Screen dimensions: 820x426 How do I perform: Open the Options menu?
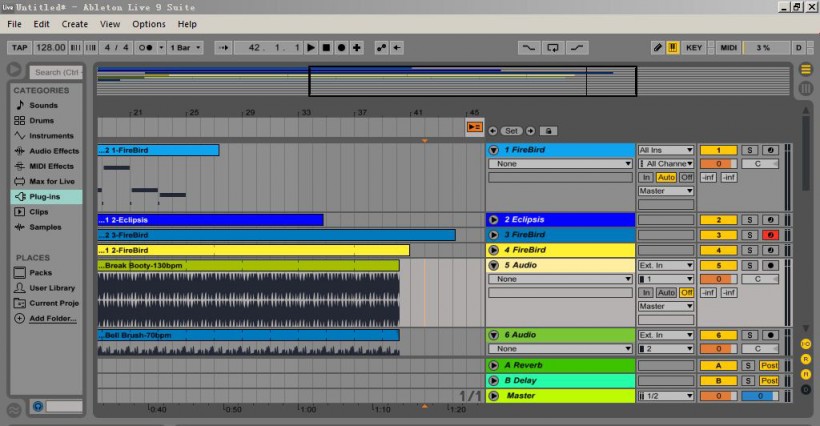click(x=148, y=23)
